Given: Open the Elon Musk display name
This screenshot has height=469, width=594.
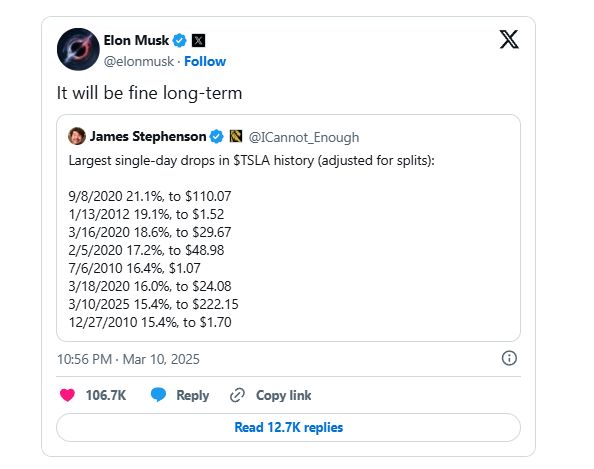Looking at the screenshot, I should click(136, 40).
